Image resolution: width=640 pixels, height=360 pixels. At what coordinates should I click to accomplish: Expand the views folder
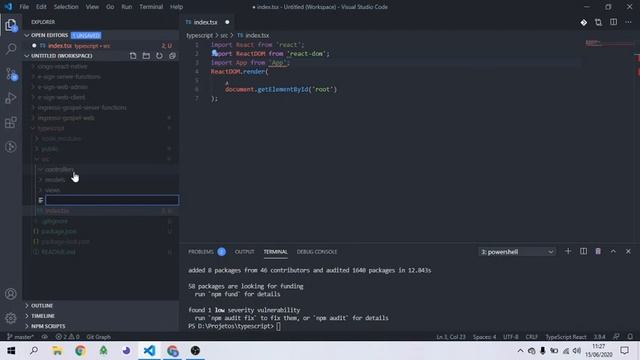tap(52, 190)
